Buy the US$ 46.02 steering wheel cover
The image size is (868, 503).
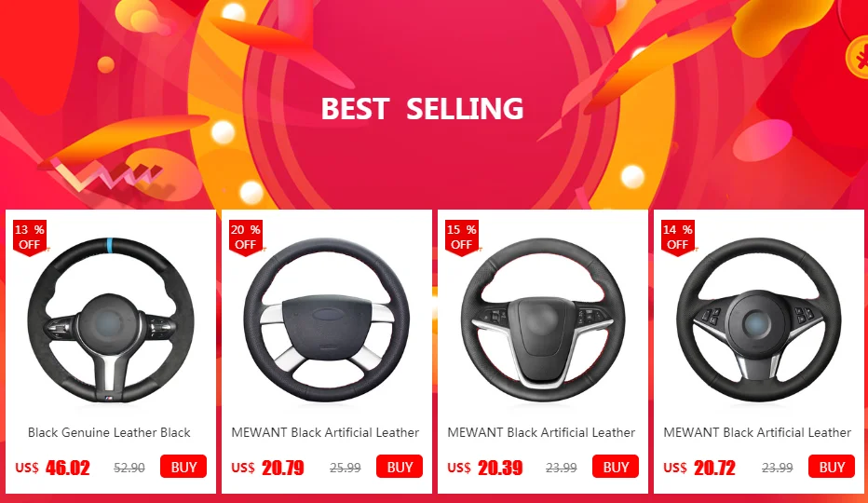pos(183,467)
